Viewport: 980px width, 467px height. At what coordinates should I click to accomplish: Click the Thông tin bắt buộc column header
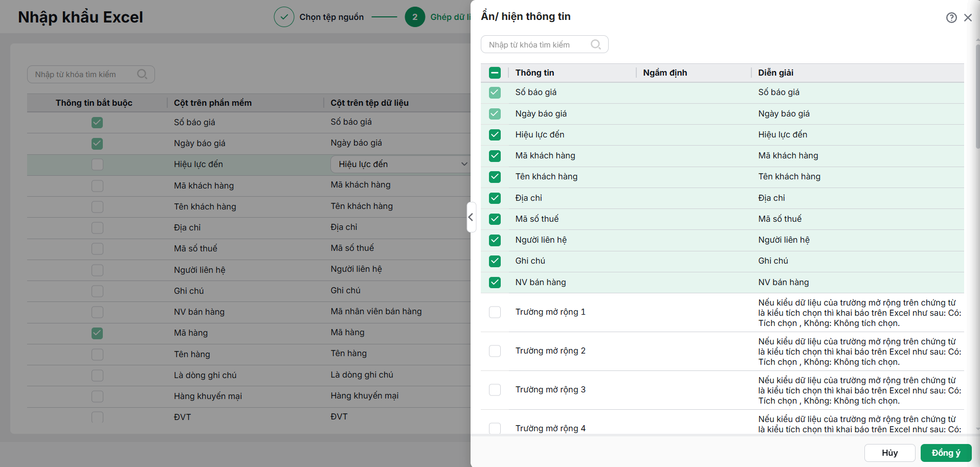point(94,103)
